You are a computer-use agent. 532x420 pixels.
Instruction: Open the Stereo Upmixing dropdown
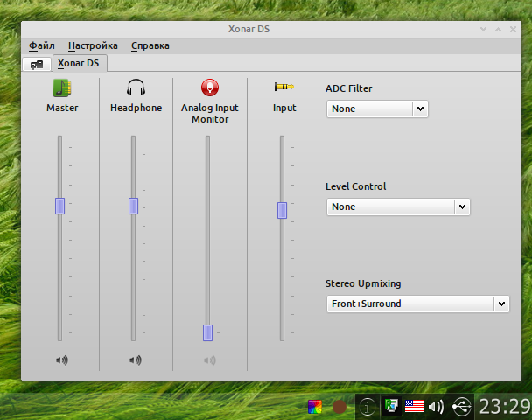coord(418,304)
